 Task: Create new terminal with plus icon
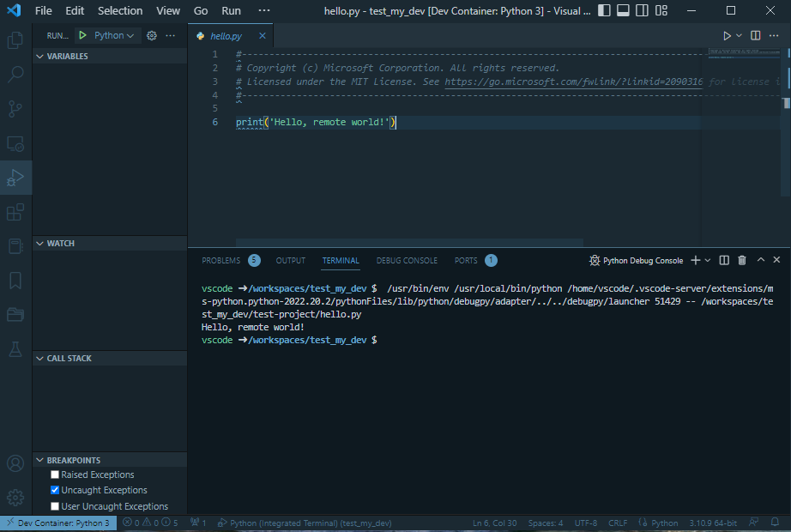(695, 260)
